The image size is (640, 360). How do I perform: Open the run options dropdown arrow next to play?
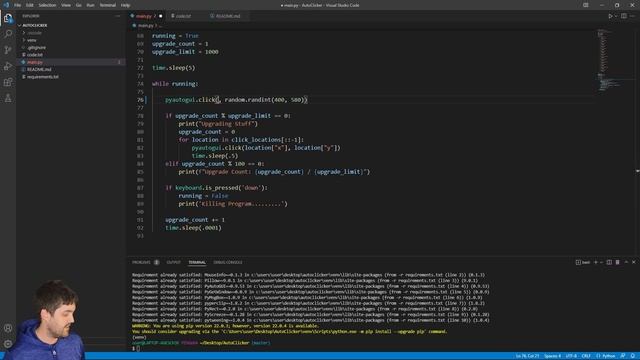tap(616, 16)
